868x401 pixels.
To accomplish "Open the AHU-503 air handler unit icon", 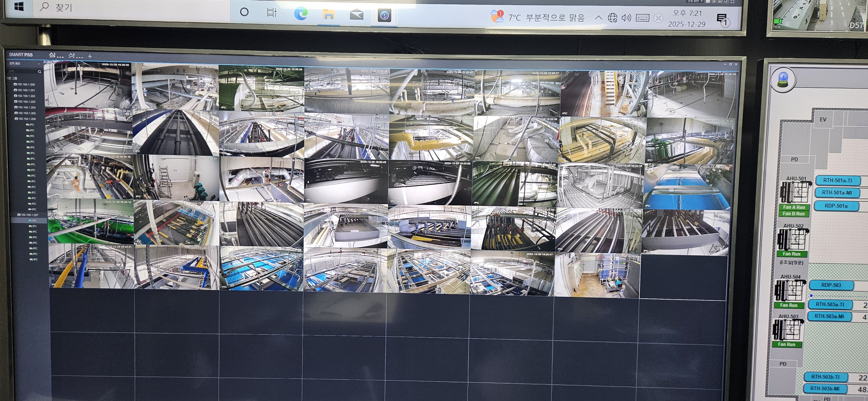I will [x=788, y=330].
